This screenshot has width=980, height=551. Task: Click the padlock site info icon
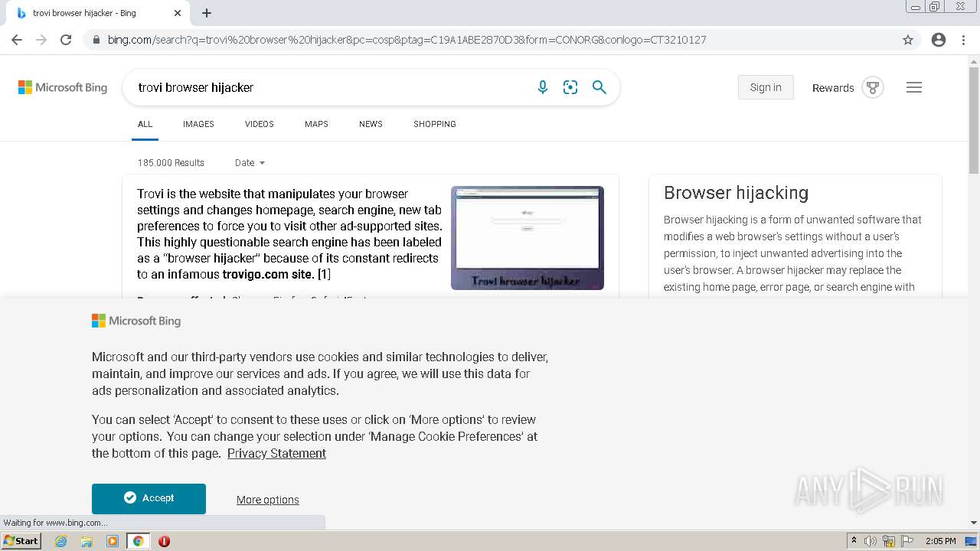click(96, 40)
